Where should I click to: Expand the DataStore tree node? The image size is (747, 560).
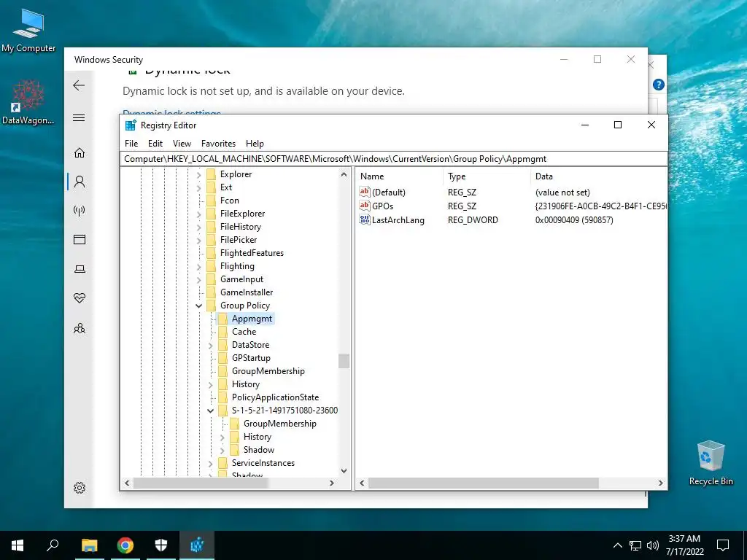coord(211,345)
